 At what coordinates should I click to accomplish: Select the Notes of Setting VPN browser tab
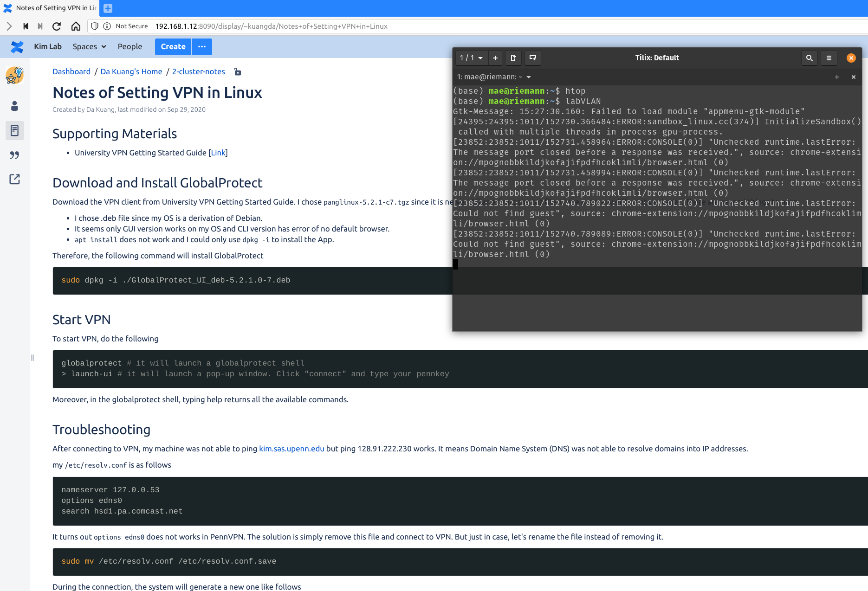pos(50,8)
